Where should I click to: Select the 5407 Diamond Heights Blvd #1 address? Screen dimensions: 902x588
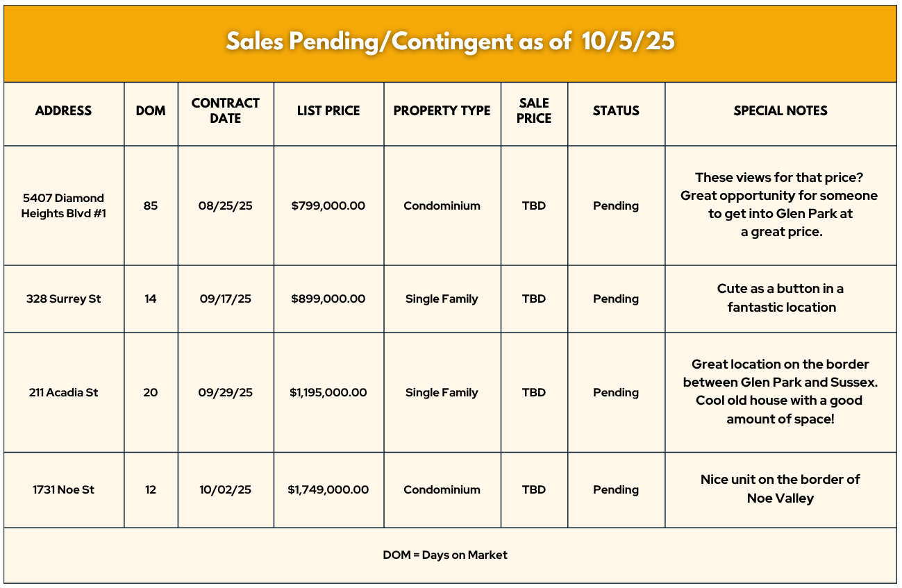point(63,205)
